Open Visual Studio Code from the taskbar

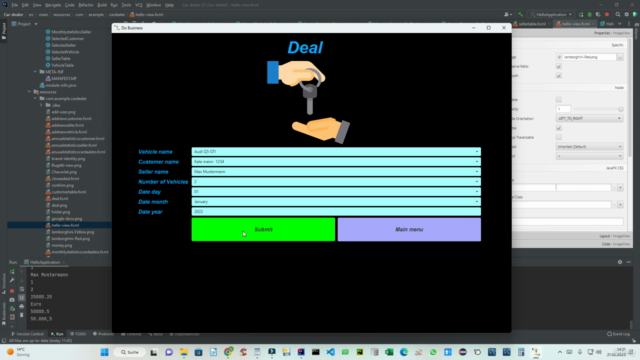click(x=330, y=352)
